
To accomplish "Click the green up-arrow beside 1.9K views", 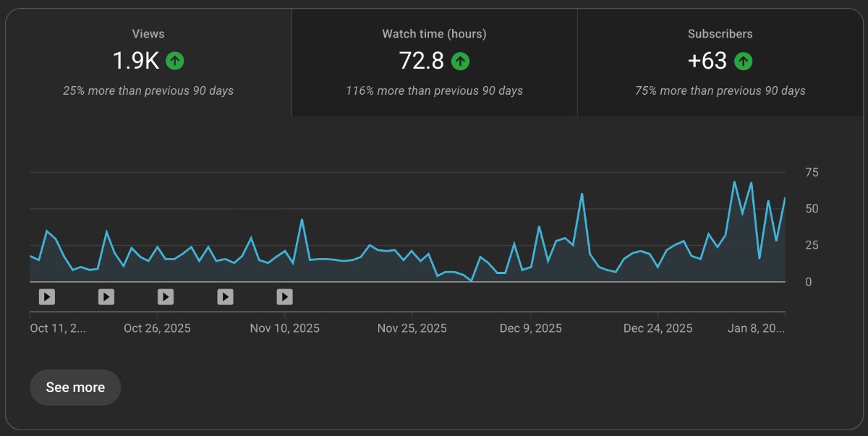I will point(175,61).
